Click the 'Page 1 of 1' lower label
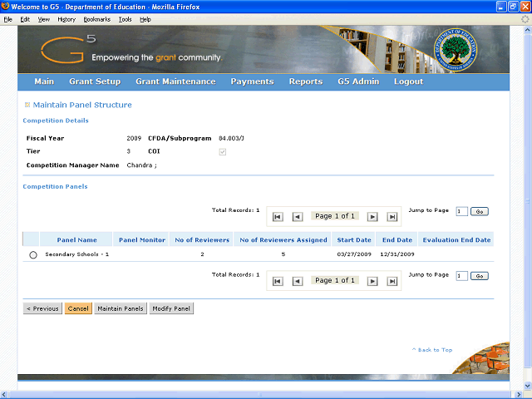The height and width of the screenshot is (399, 532). pos(334,280)
